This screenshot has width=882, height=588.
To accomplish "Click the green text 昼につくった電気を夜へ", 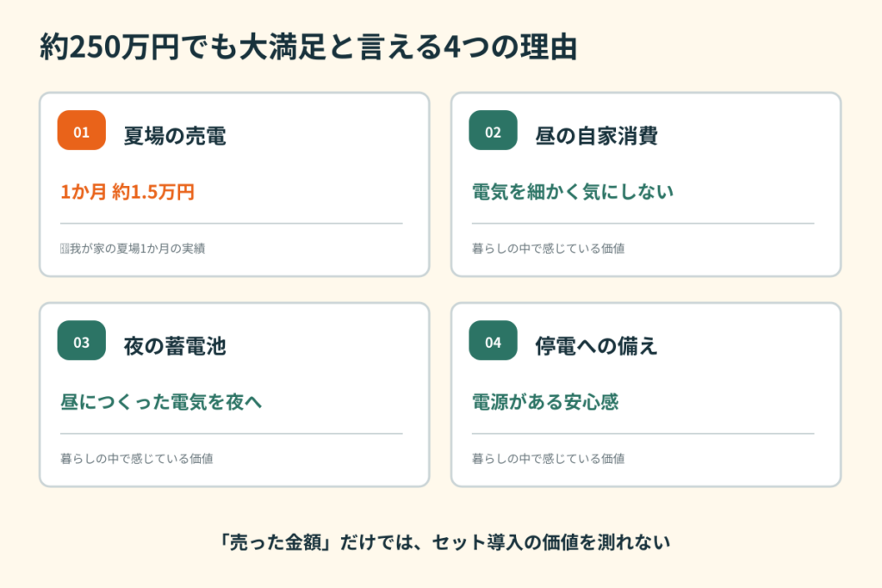I will click(161, 403).
